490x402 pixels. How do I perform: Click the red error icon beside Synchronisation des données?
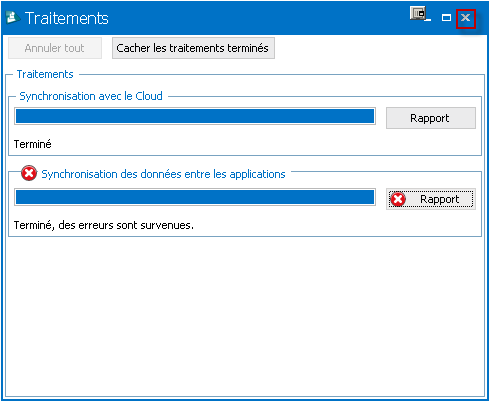29,173
